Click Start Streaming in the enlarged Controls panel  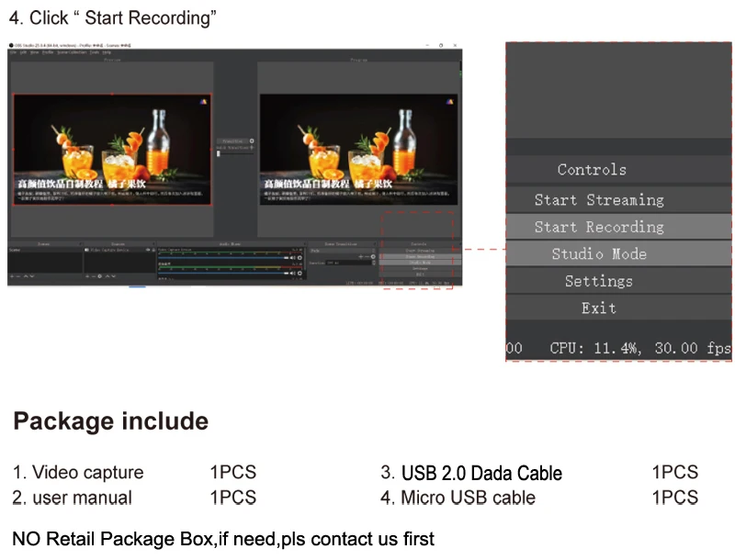[599, 200]
